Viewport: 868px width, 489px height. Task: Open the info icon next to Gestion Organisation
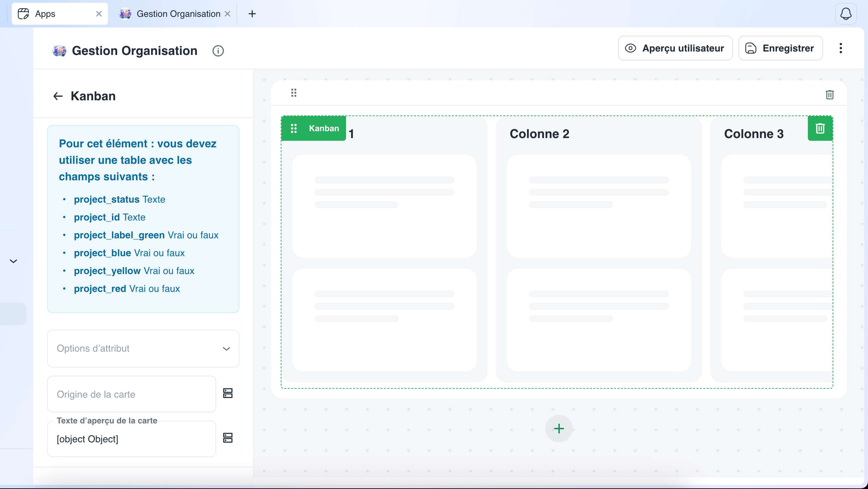(x=218, y=51)
